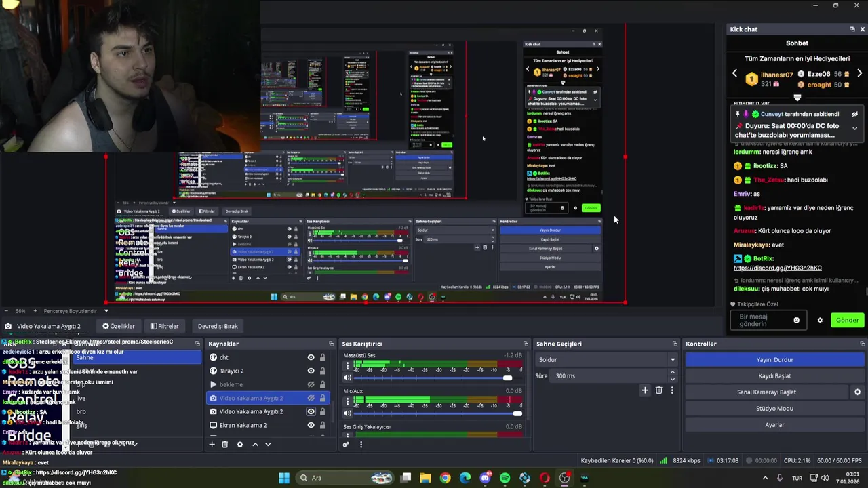Toggle visibility of cht source
The image size is (868, 488).
click(x=311, y=358)
